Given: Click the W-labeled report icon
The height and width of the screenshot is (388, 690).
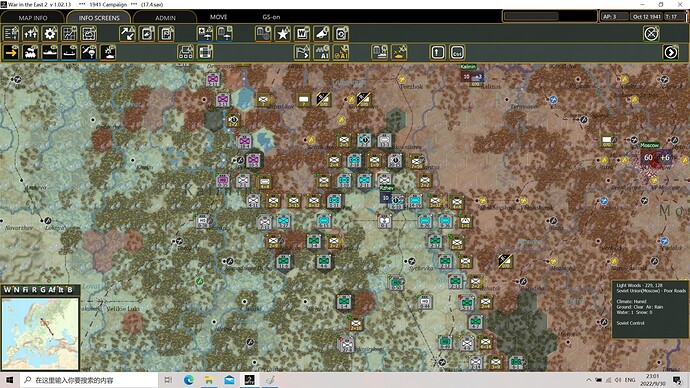Looking at the screenshot, I should pyautogui.click(x=302, y=33).
